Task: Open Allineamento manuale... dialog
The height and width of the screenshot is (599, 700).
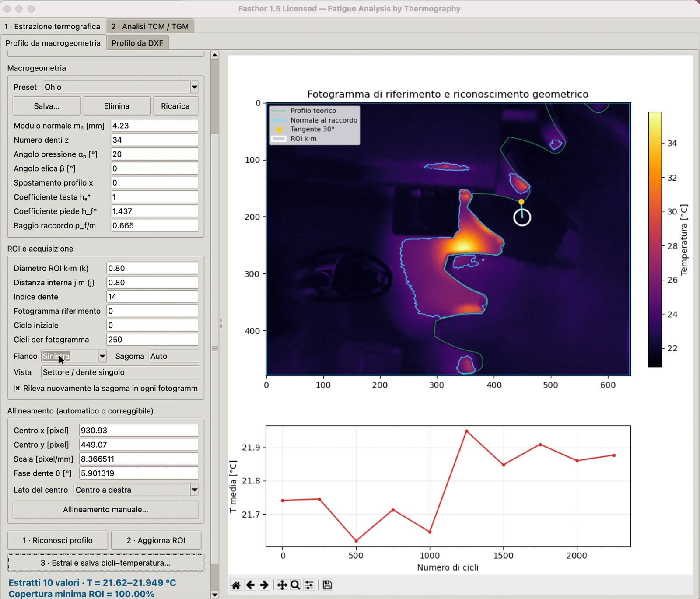Action: pos(105,509)
